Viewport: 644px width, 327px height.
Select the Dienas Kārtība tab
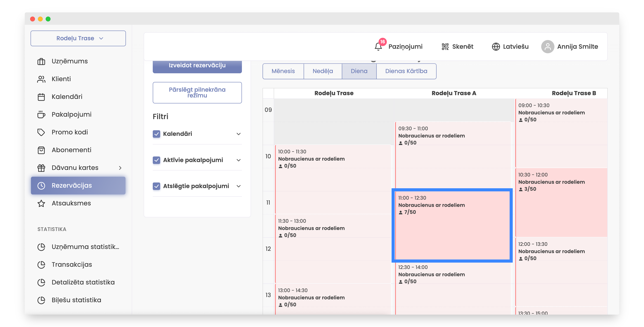(x=406, y=71)
